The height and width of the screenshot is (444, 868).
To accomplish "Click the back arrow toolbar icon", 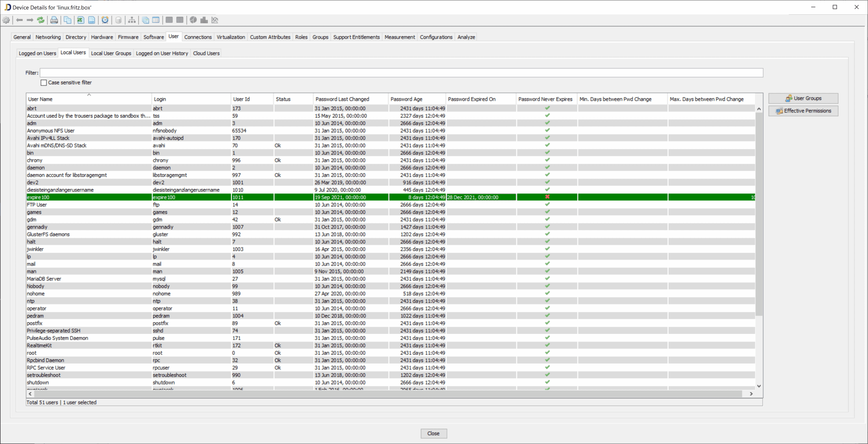I will (x=20, y=20).
